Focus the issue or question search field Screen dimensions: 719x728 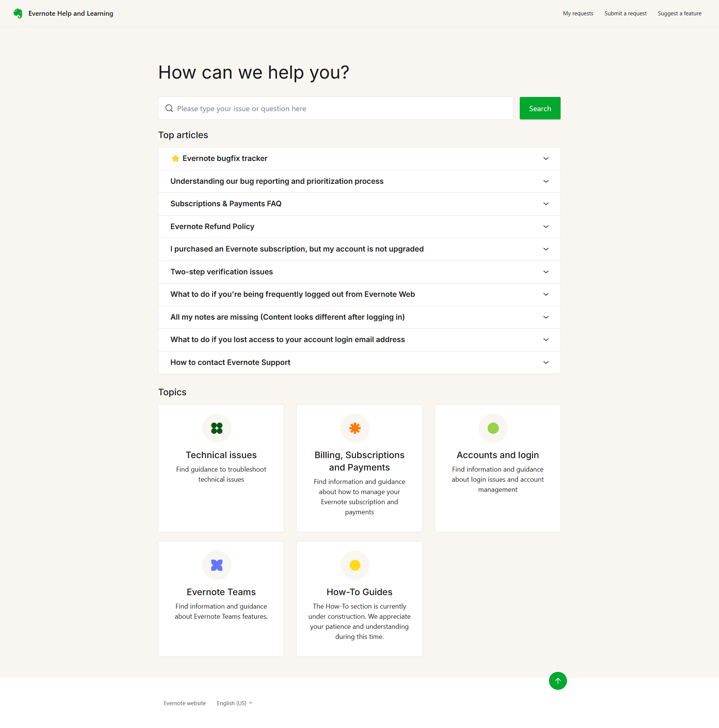[x=336, y=109]
